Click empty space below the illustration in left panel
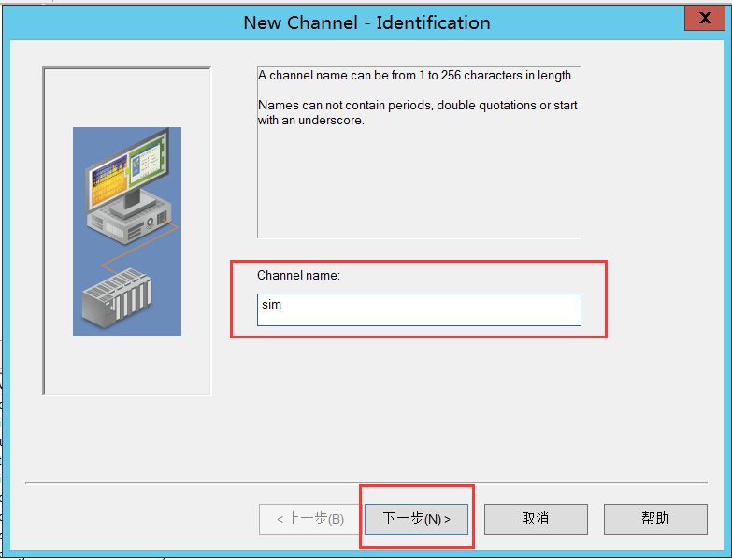This screenshot has height=560, width=732. pyautogui.click(x=126, y=365)
